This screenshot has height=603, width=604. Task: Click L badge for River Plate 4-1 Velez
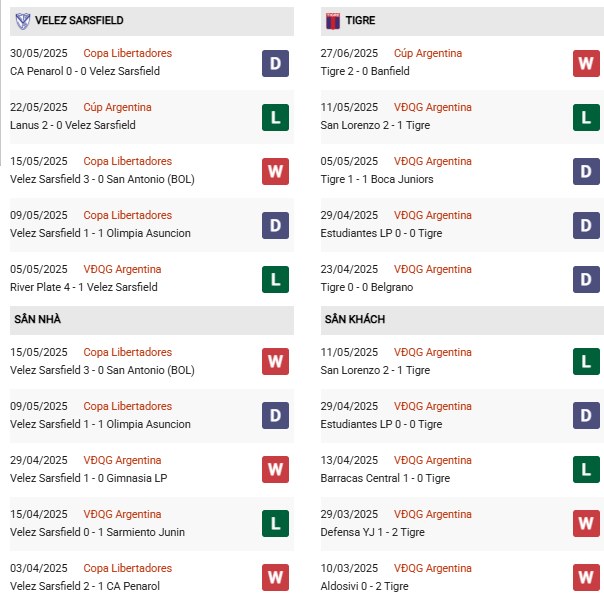point(276,279)
